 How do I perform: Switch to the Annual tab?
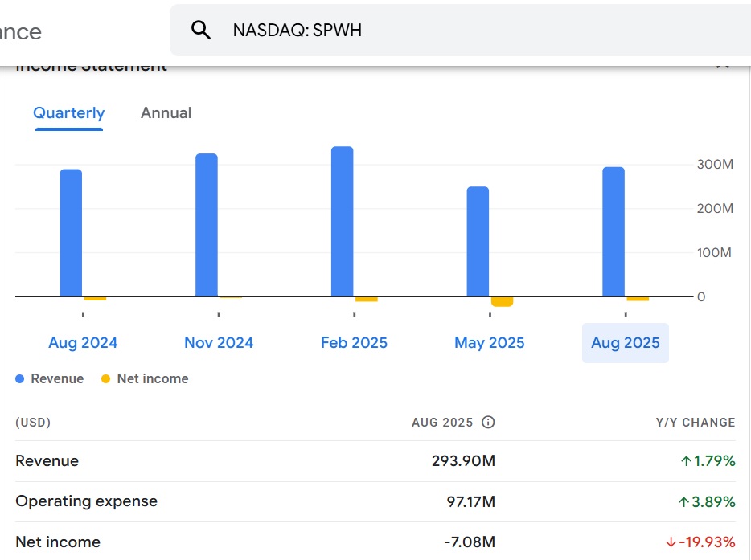point(166,113)
